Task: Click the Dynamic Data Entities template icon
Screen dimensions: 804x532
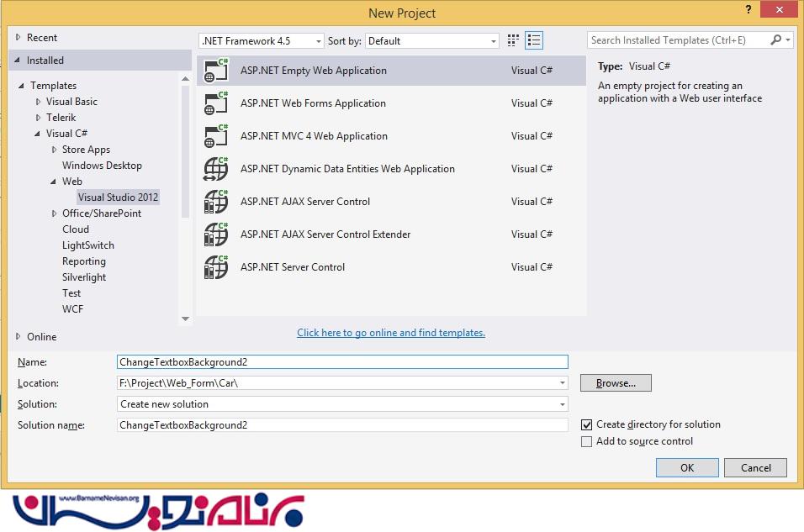Action: 216,169
